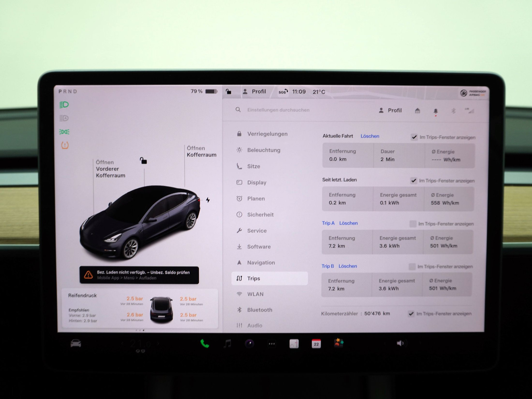Open car controls from bottom bar
This screenshot has height=399, width=532.
pyautogui.click(x=76, y=343)
